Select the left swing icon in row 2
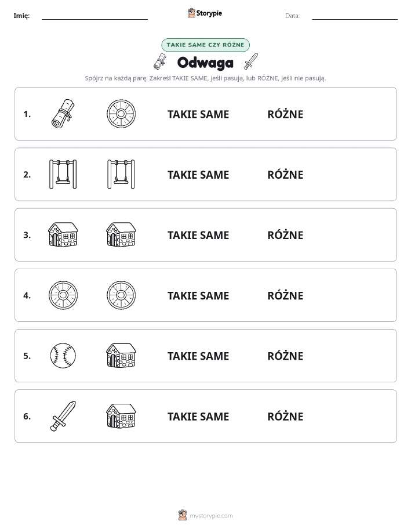411x532 pixels. tap(63, 174)
